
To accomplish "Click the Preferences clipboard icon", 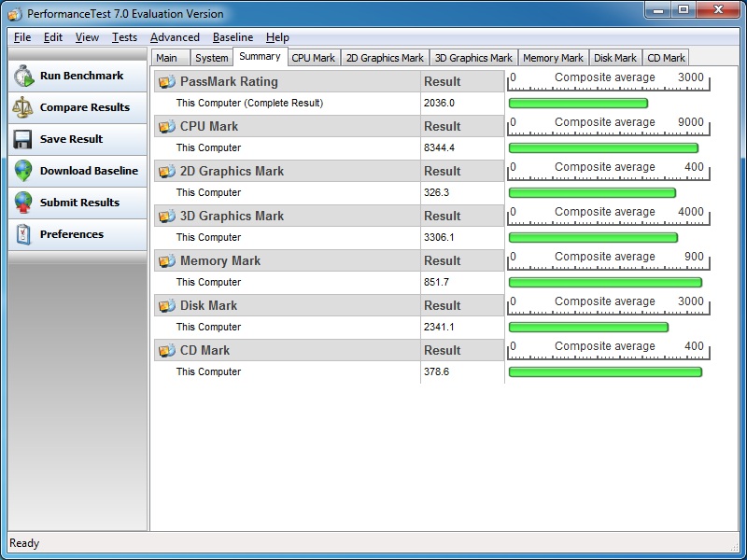I will [22, 234].
